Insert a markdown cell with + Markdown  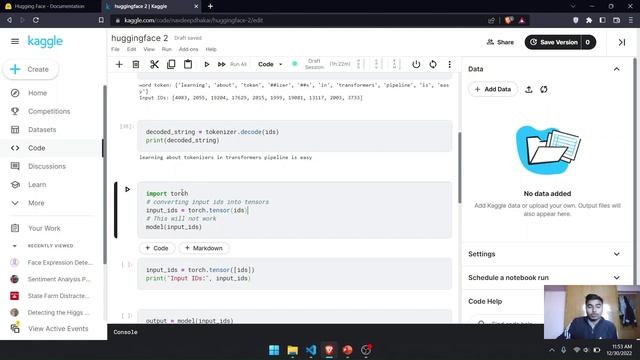(x=204, y=248)
